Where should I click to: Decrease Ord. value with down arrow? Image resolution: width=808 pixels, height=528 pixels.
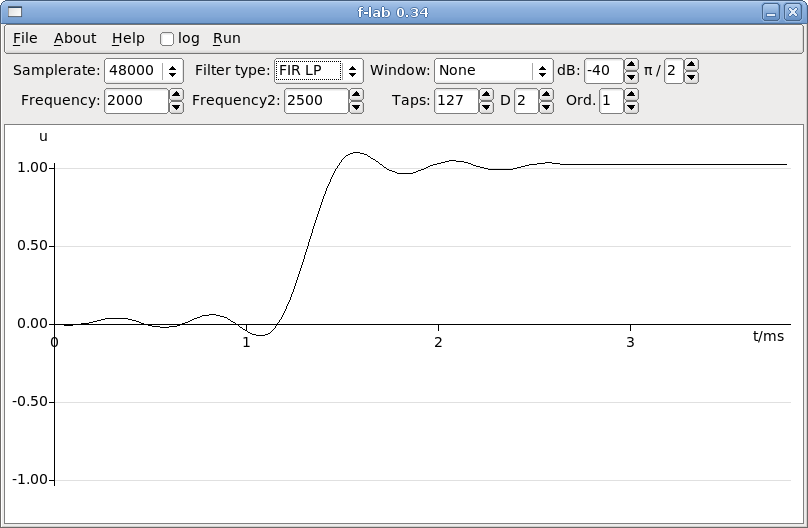[631, 107]
